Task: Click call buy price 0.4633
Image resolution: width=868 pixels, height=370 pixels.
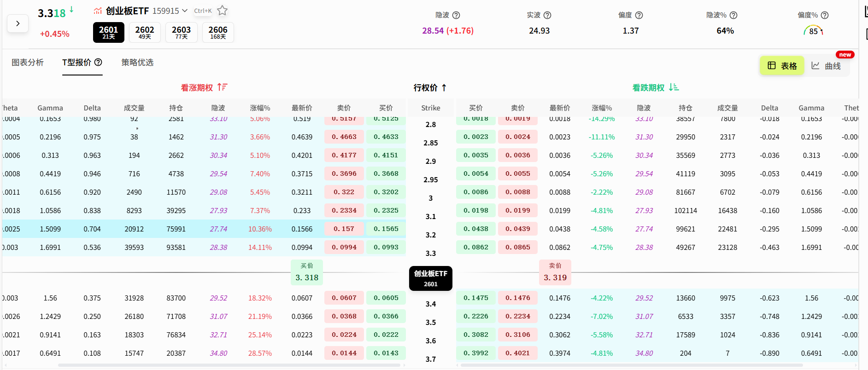Action: click(386, 137)
